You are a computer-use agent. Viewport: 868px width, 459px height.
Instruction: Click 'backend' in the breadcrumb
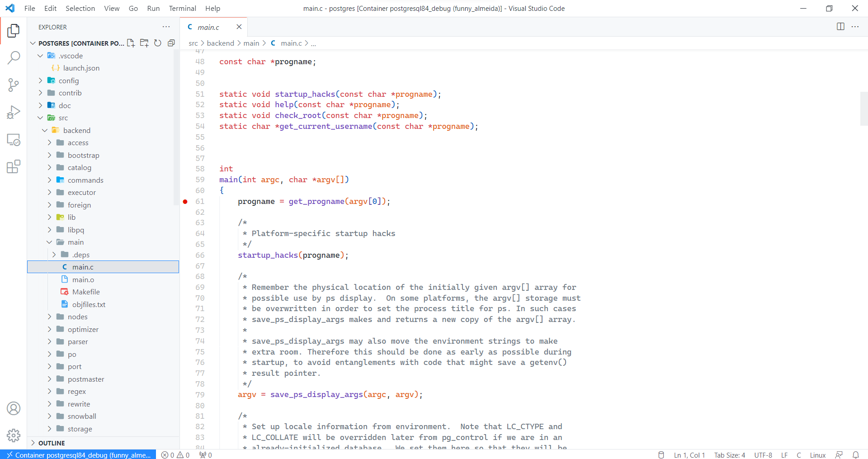[x=221, y=43]
